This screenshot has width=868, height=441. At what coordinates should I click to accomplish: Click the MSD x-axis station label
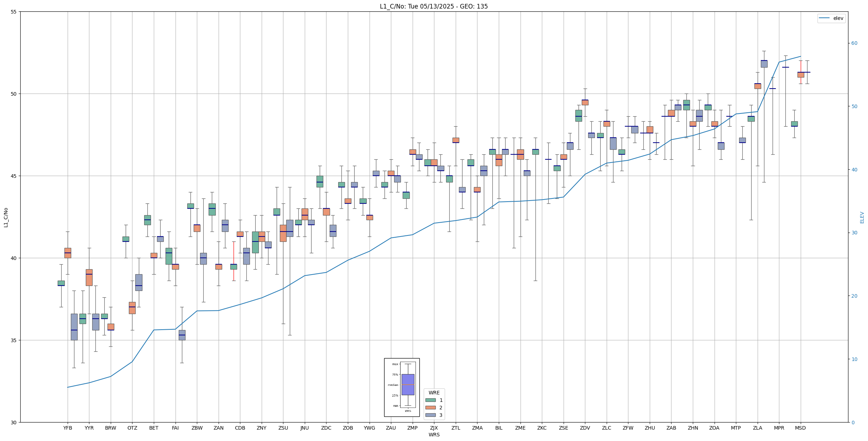point(800,428)
